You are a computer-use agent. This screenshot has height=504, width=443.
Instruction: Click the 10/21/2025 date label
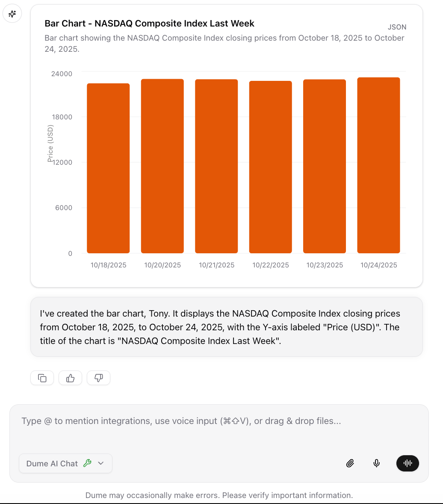tap(216, 265)
